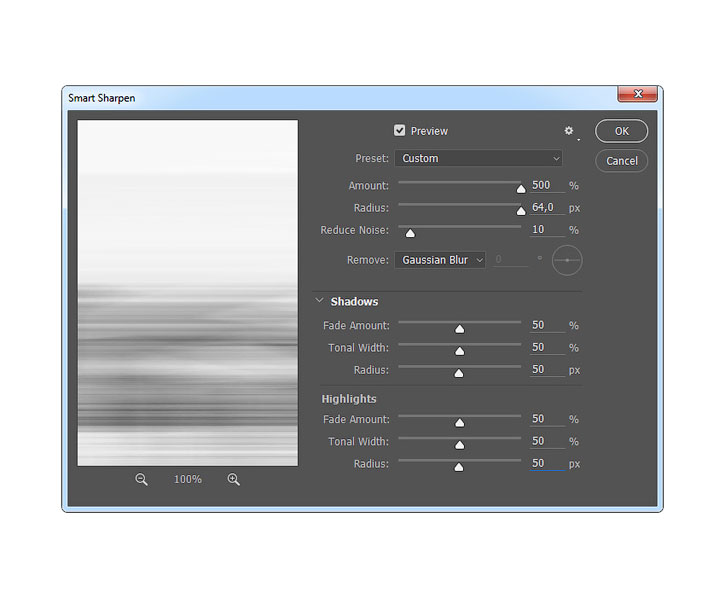Click the Amount value field showing 500
The image size is (725, 598).
[x=547, y=185]
